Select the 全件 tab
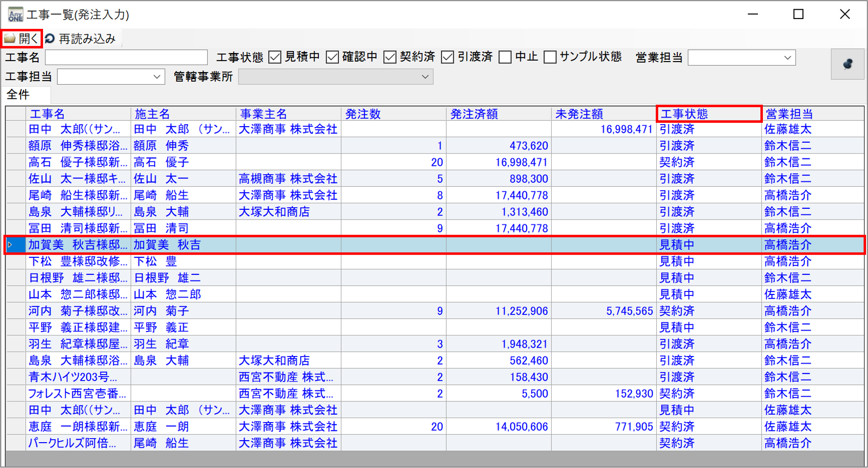 tap(18, 94)
